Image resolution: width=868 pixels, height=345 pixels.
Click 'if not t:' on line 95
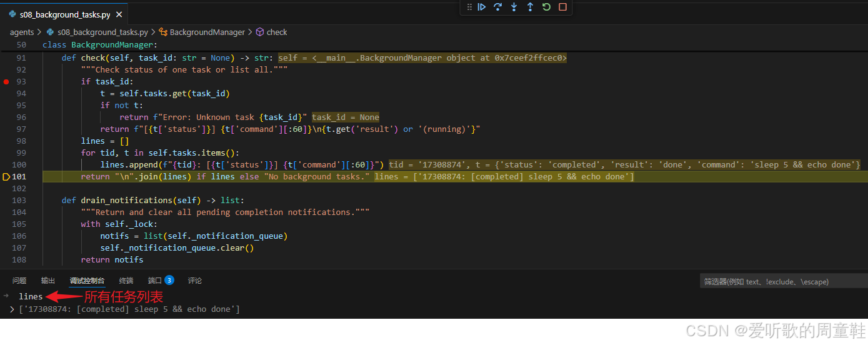point(121,106)
